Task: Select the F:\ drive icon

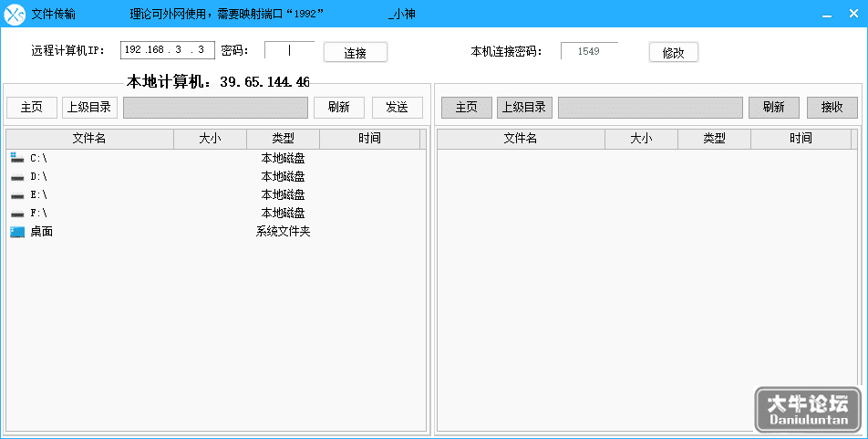Action: (x=17, y=214)
